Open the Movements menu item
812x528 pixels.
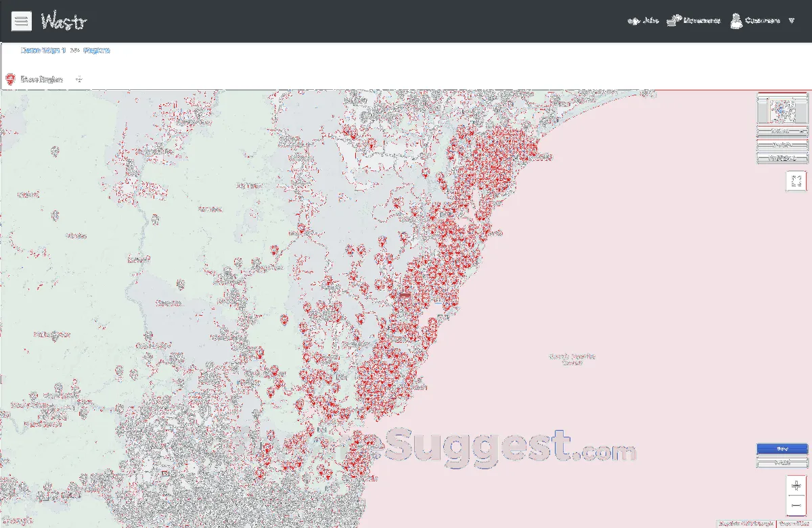pyautogui.click(x=701, y=21)
